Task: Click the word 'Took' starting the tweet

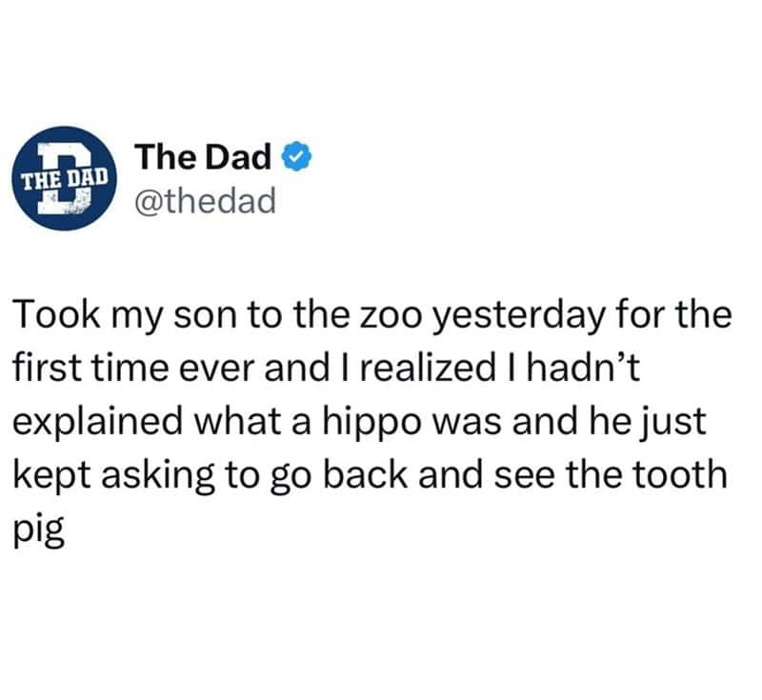Action: [x=57, y=314]
